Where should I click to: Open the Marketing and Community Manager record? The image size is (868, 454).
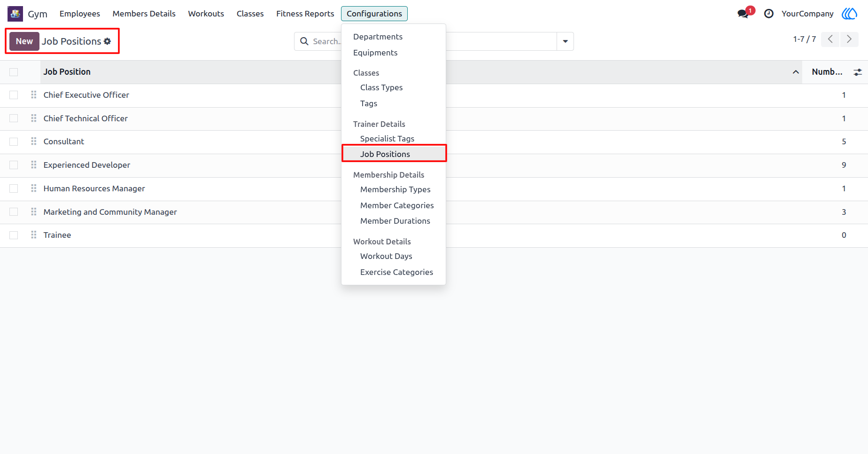(110, 212)
